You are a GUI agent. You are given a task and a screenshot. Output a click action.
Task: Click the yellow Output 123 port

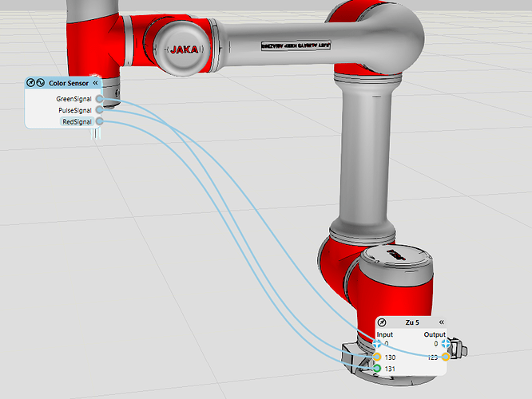(445, 357)
